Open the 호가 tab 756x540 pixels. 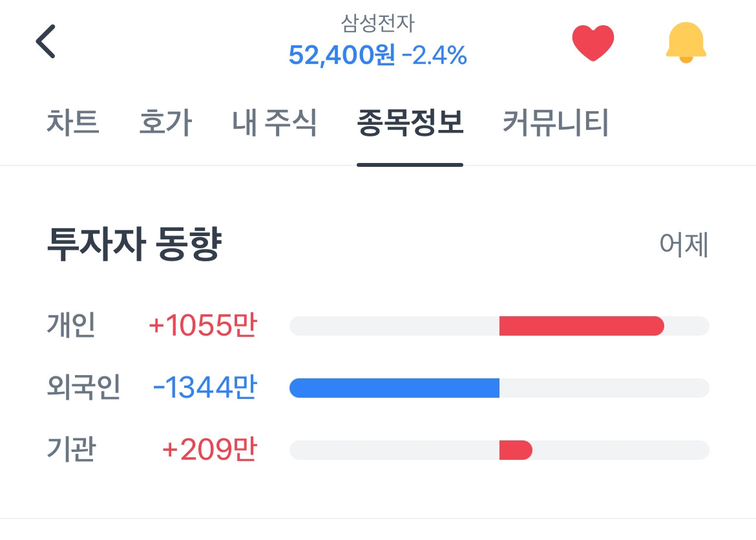[165, 123]
